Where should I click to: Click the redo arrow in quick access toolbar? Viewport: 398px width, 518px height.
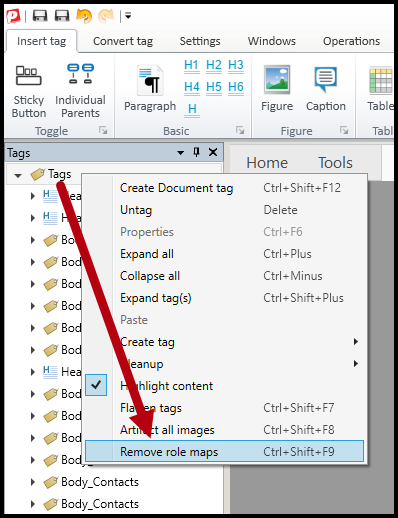(106, 16)
